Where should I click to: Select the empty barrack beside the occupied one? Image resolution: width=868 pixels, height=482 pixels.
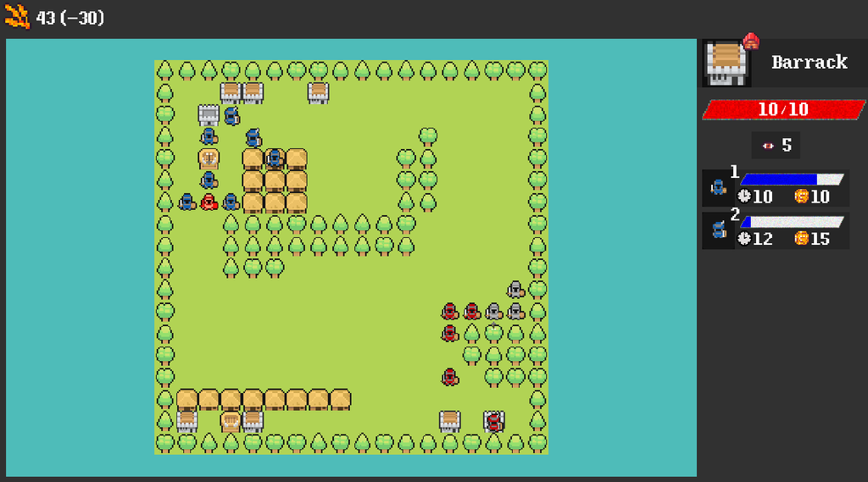tap(450, 422)
